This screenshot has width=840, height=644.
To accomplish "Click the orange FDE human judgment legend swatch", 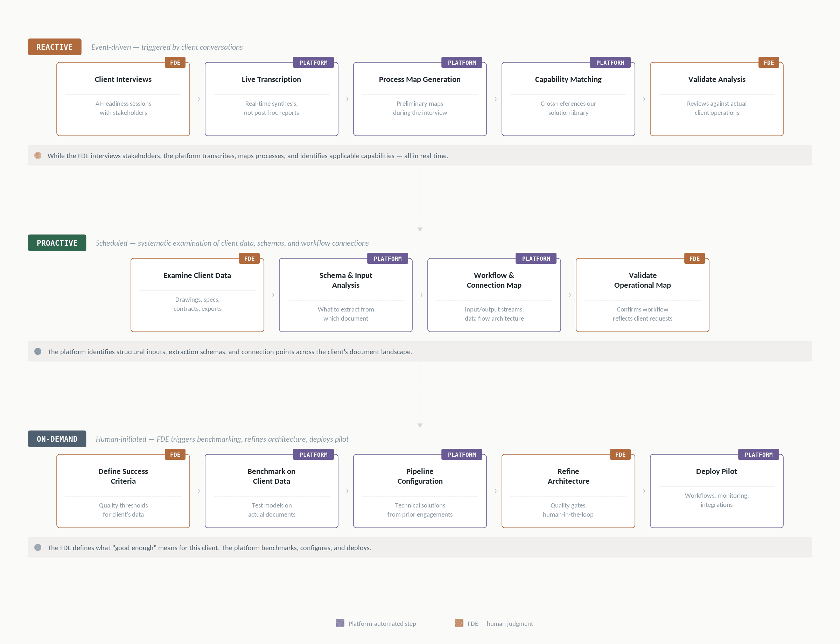I will tap(459, 623).
